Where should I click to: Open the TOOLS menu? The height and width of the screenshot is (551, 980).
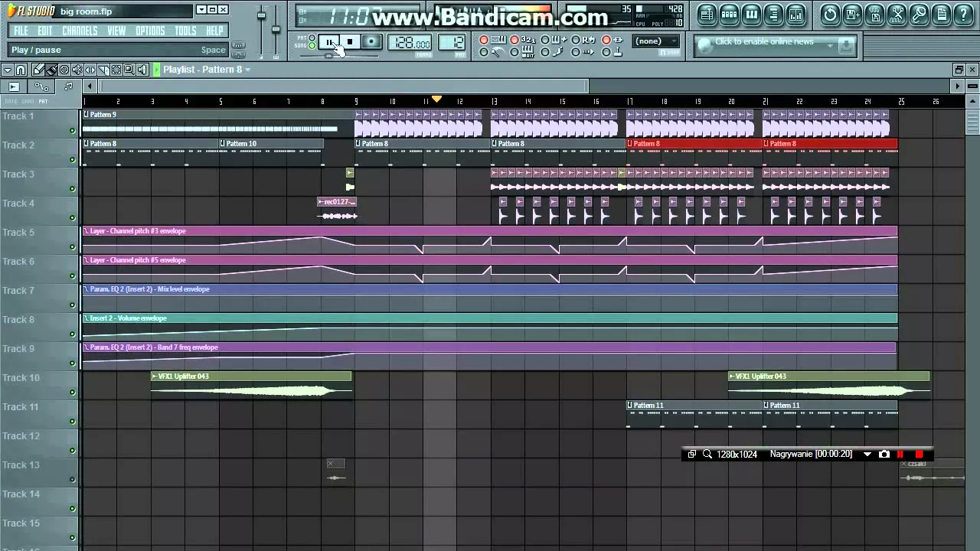point(185,31)
